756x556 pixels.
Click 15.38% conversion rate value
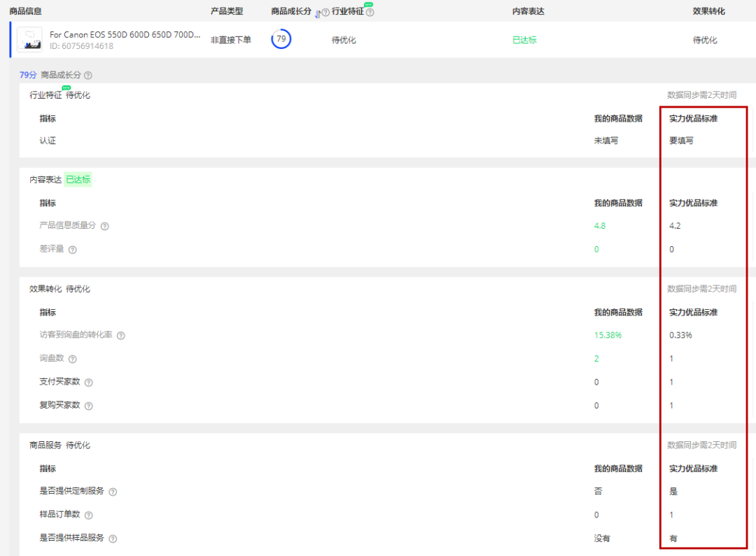point(608,335)
